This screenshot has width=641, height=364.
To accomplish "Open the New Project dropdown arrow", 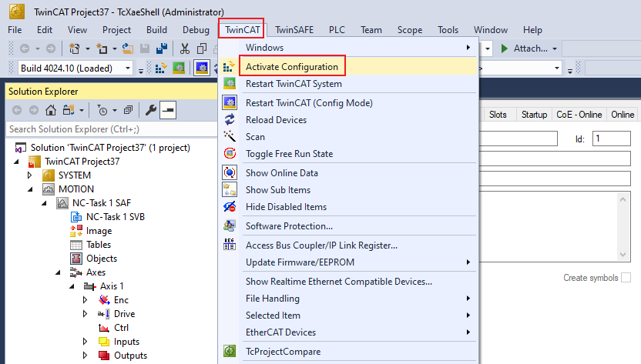I will pos(88,48).
